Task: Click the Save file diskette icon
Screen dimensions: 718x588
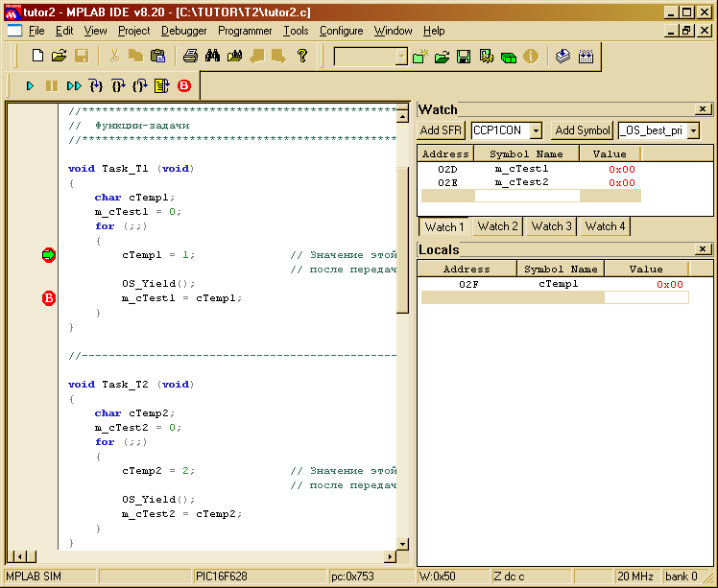Action: point(82,57)
